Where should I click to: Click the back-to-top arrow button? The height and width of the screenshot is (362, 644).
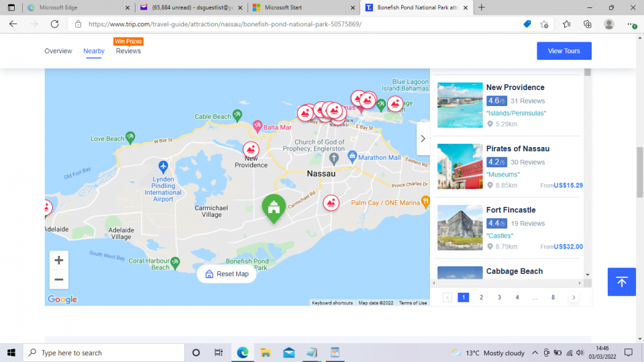[621, 282]
